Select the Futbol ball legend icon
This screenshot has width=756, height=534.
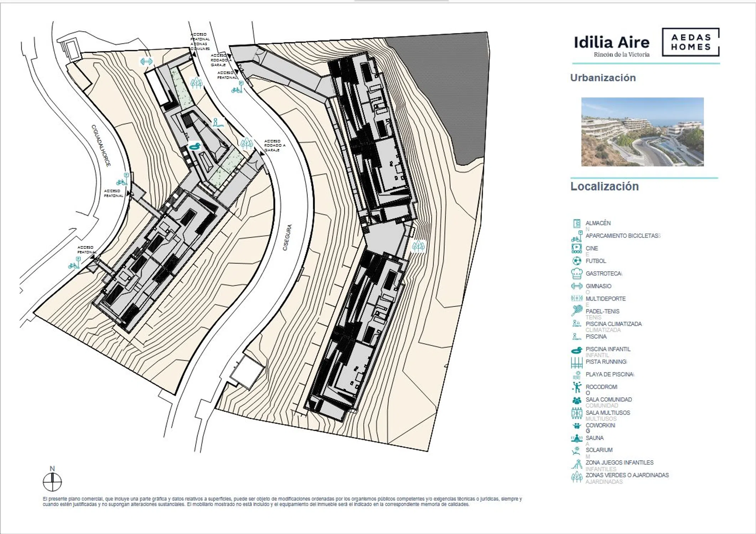[x=577, y=261]
